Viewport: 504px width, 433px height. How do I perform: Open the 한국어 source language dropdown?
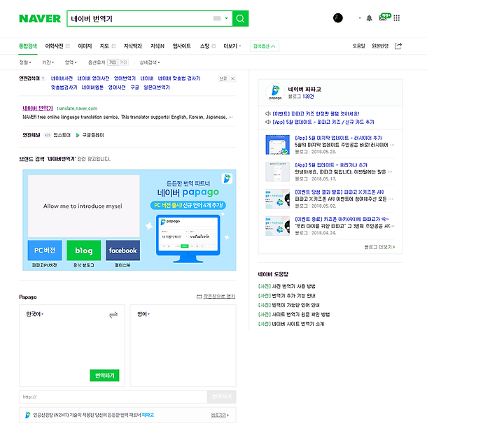pos(34,314)
